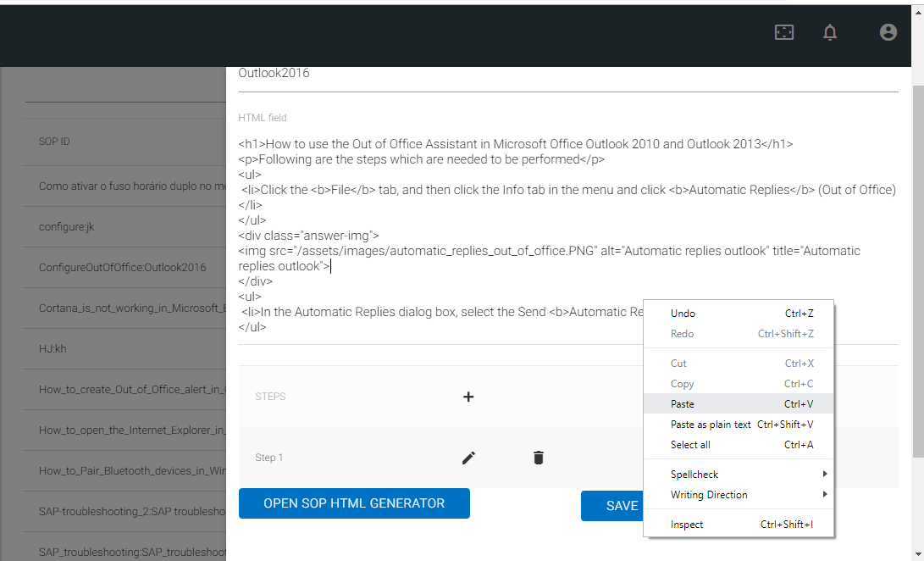Delete Step 1 with trash icon
The image size is (924, 561).
point(538,458)
